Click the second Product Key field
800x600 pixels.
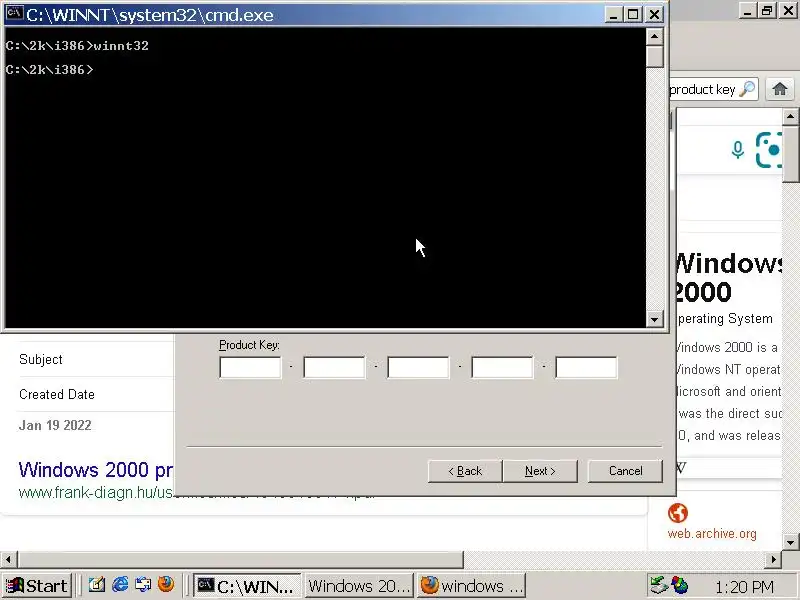click(334, 367)
